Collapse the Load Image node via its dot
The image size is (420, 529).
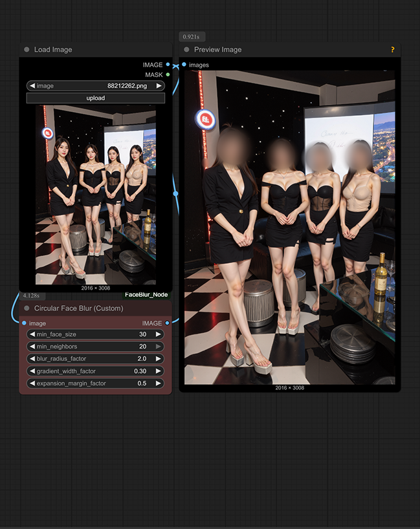(27, 50)
